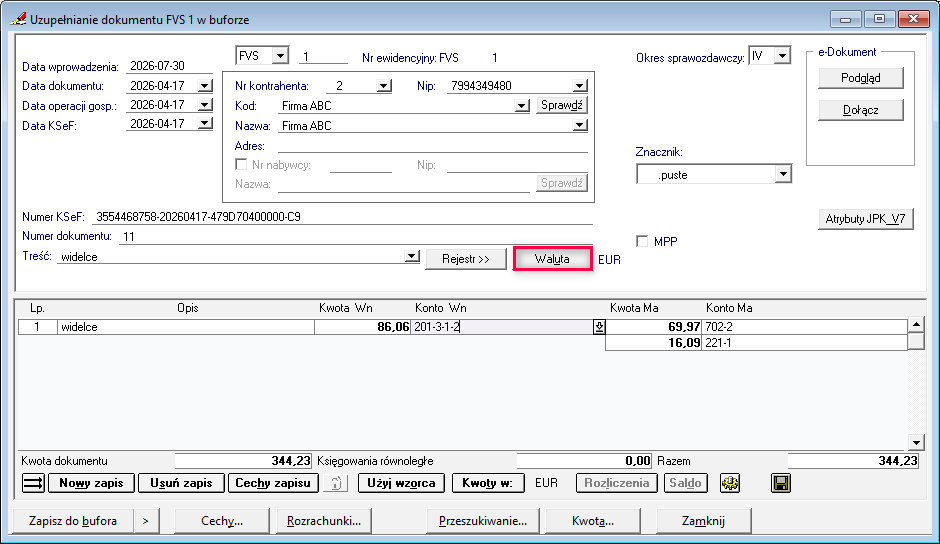Click the document number field showing 1
This screenshot has height=544, width=940.
point(324,56)
